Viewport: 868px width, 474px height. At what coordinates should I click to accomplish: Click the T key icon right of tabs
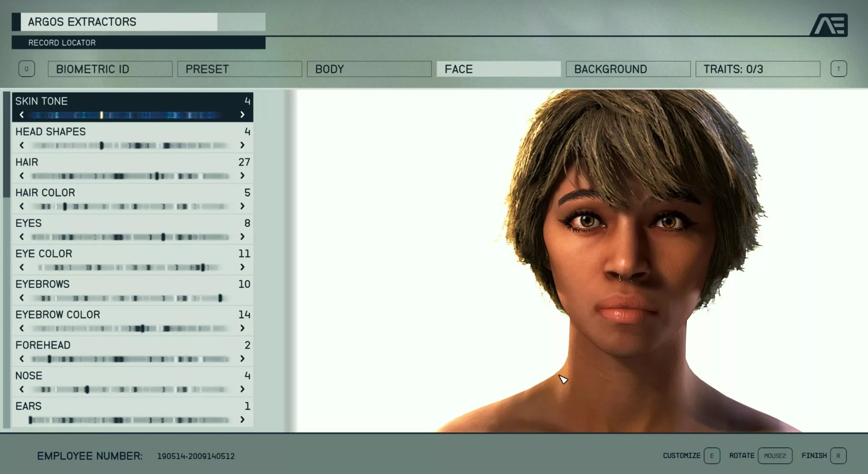[838, 69]
